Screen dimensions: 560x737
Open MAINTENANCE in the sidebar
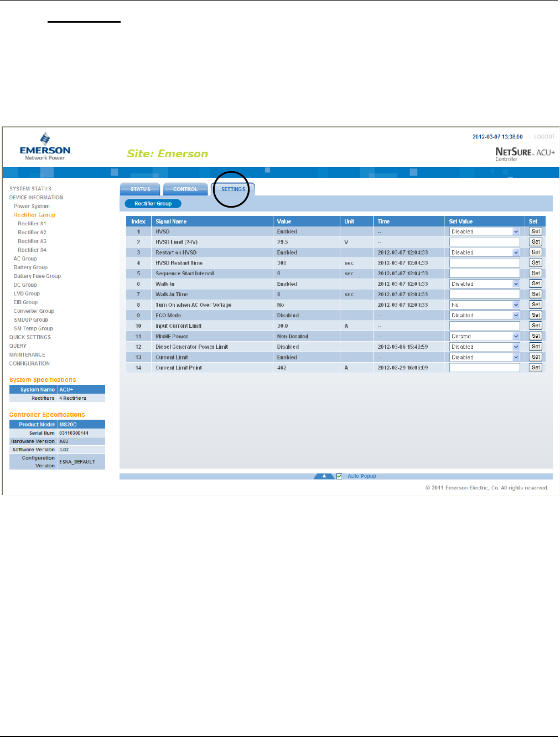27,355
